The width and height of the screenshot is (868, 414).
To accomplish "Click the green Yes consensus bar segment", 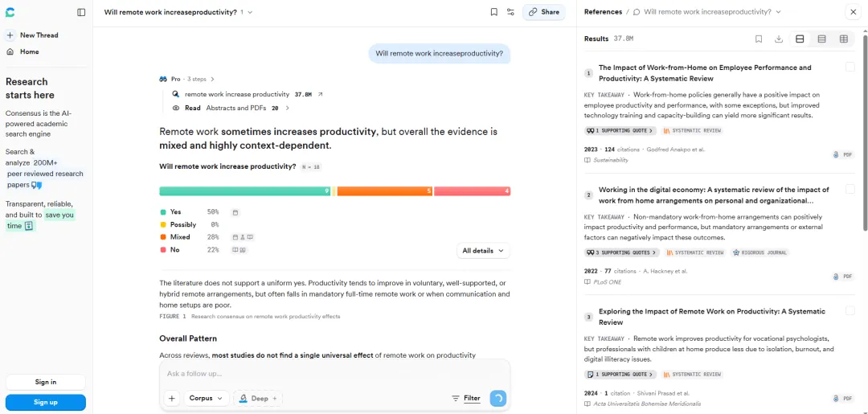I will pyautogui.click(x=245, y=191).
